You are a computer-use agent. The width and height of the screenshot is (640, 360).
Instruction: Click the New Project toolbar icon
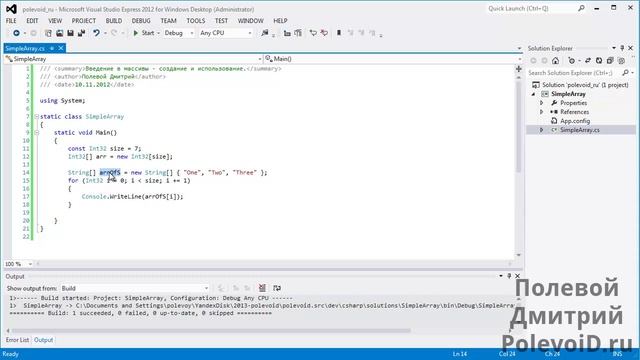pyautogui.click(x=48, y=33)
